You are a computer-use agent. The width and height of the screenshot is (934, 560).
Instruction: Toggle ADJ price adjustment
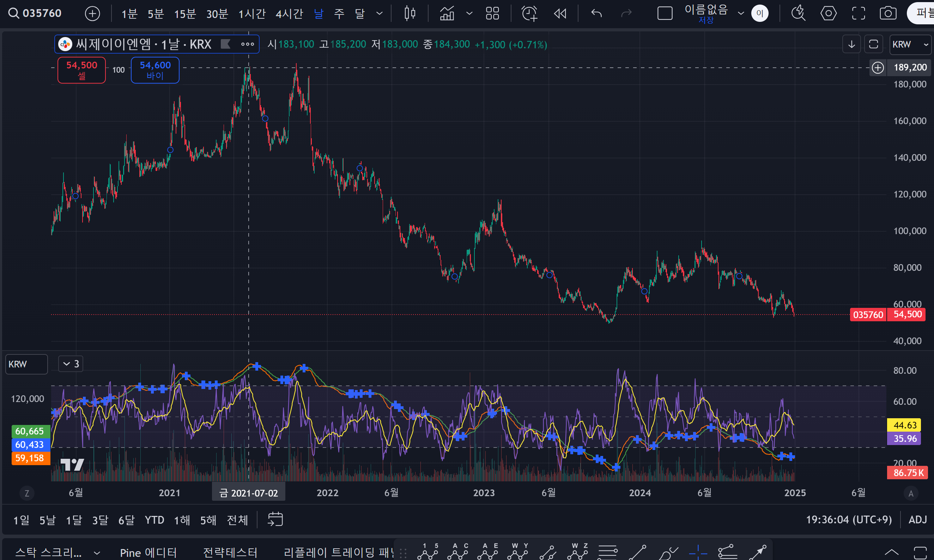point(917,520)
